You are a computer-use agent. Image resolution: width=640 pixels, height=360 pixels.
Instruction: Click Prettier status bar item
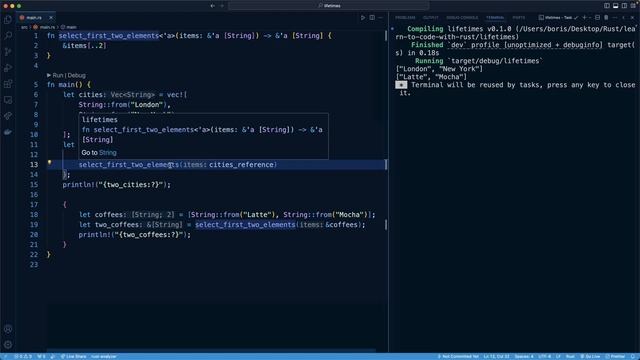coord(616,356)
